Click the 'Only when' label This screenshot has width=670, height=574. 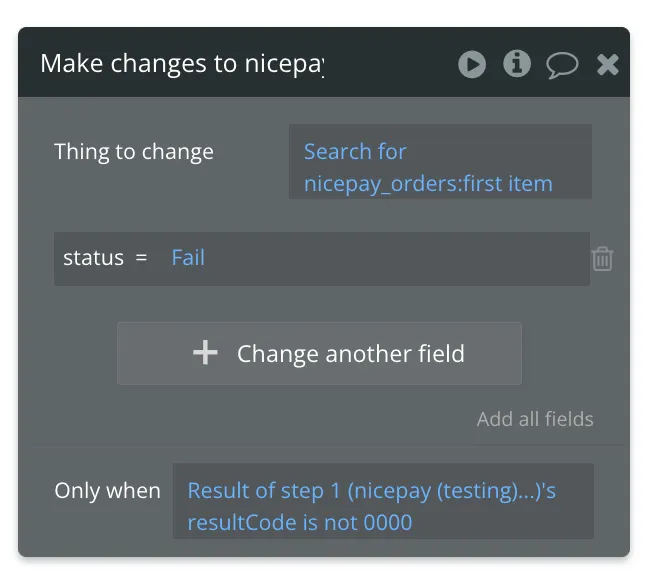click(107, 491)
